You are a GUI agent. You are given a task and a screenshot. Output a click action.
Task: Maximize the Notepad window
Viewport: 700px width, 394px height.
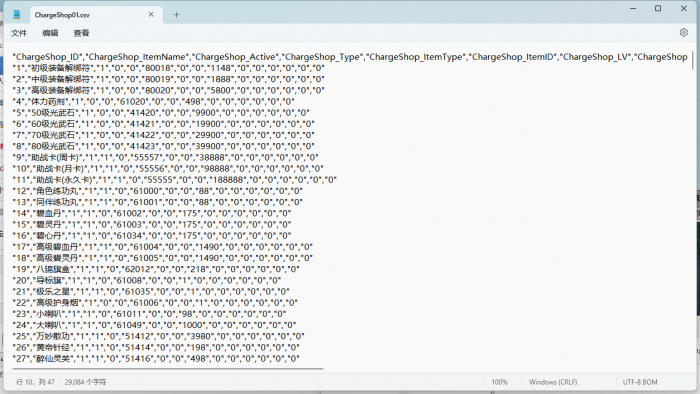pos(658,8)
